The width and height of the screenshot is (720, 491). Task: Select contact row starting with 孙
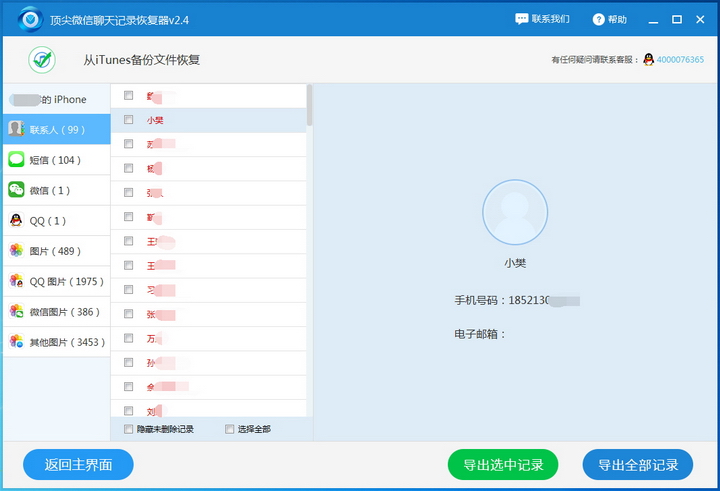[x=208, y=363]
